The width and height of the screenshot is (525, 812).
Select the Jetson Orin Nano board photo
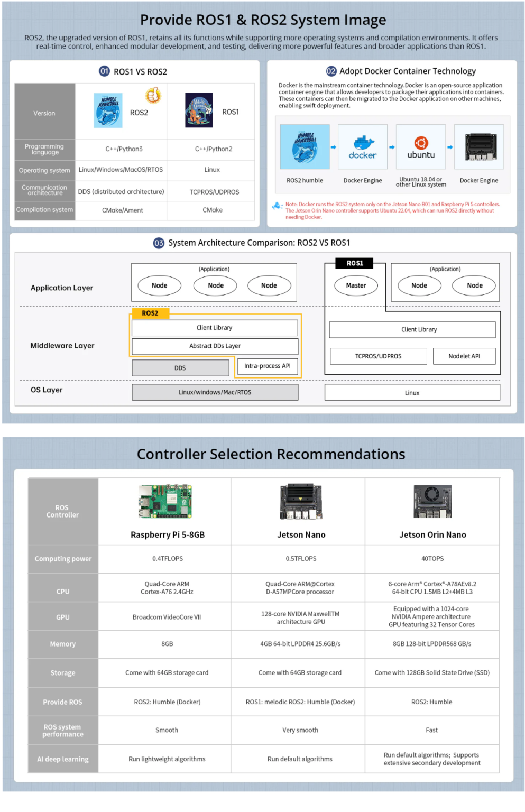tap(432, 502)
